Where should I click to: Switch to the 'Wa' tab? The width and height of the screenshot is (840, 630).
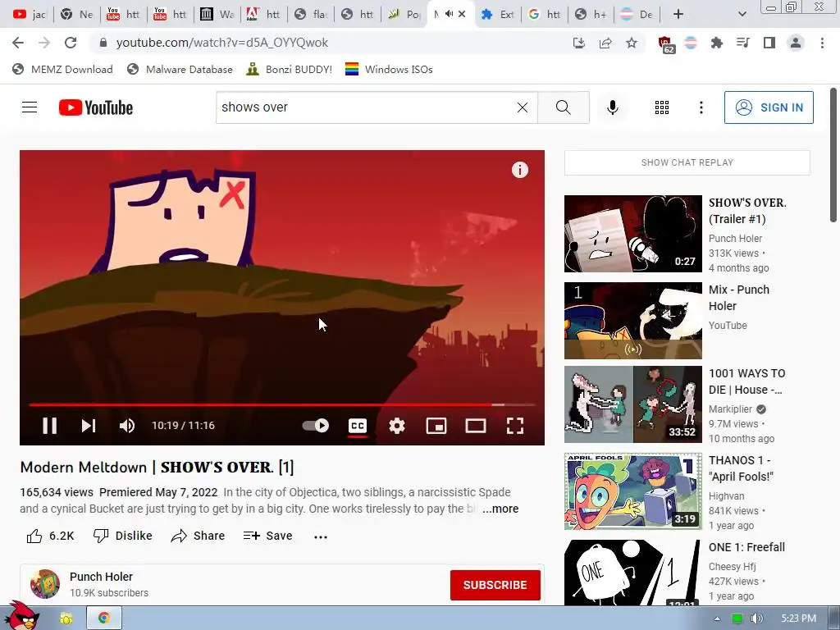click(217, 15)
